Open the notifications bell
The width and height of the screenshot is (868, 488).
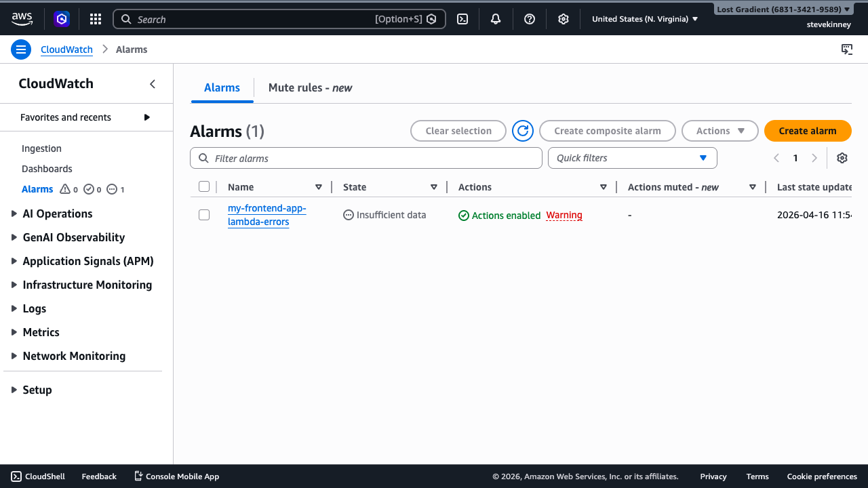(496, 19)
